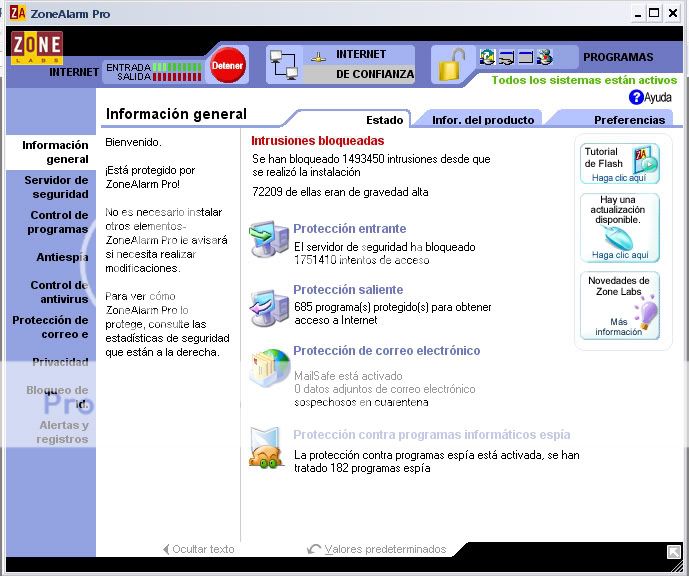The image size is (689, 576).
Task: Open the Tutorial de Flash box
Action: [x=619, y=164]
